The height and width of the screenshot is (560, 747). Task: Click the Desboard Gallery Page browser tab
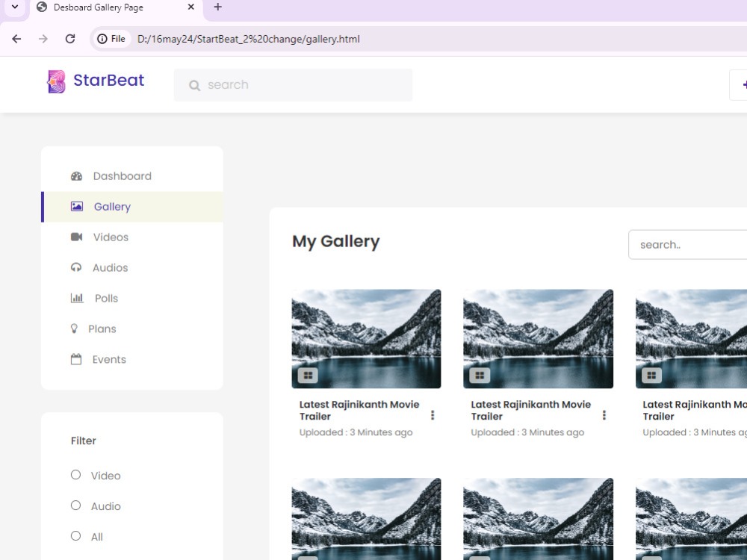tap(117, 8)
